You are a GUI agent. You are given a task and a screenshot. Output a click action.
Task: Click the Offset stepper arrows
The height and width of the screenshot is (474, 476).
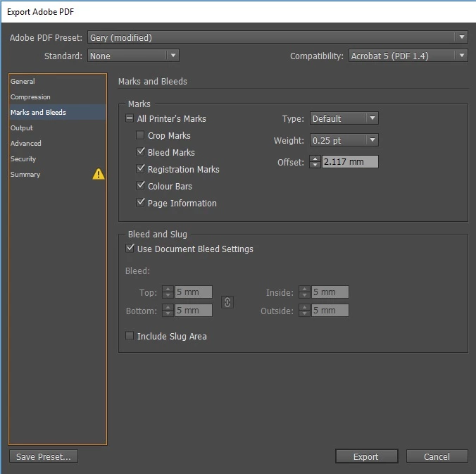pyautogui.click(x=315, y=161)
